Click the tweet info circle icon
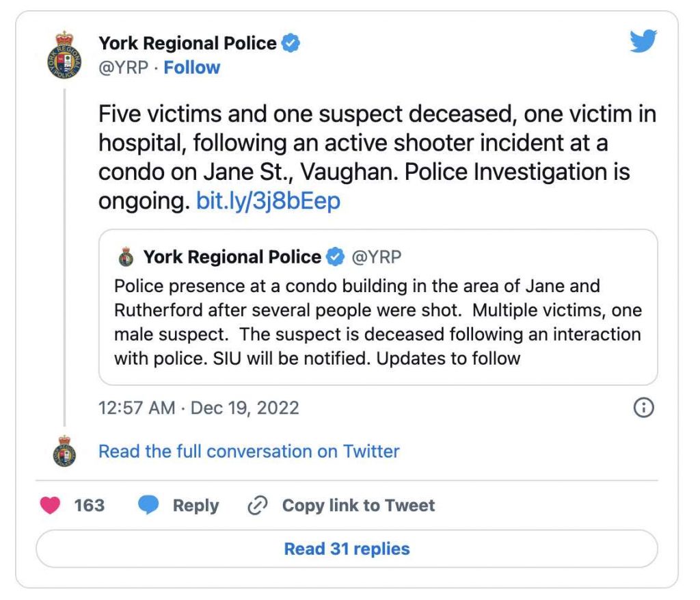The height and width of the screenshot is (600, 700). (644, 408)
